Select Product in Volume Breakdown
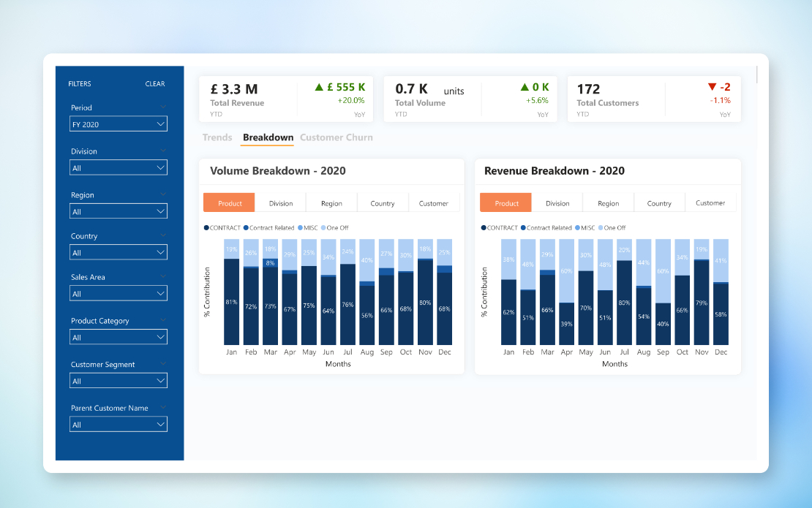 [x=230, y=202]
